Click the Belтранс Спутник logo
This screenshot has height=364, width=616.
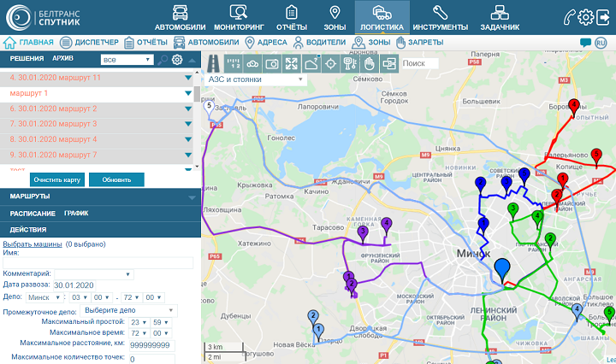[44, 18]
